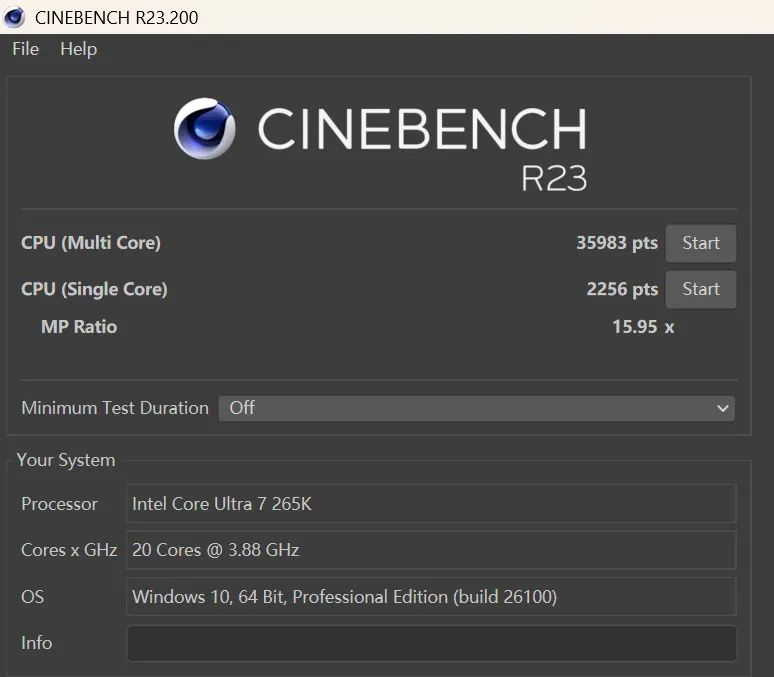Screen dimensions: 774x677
Task: Click the CPU (Multi Core) label
Action: point(91,242)
